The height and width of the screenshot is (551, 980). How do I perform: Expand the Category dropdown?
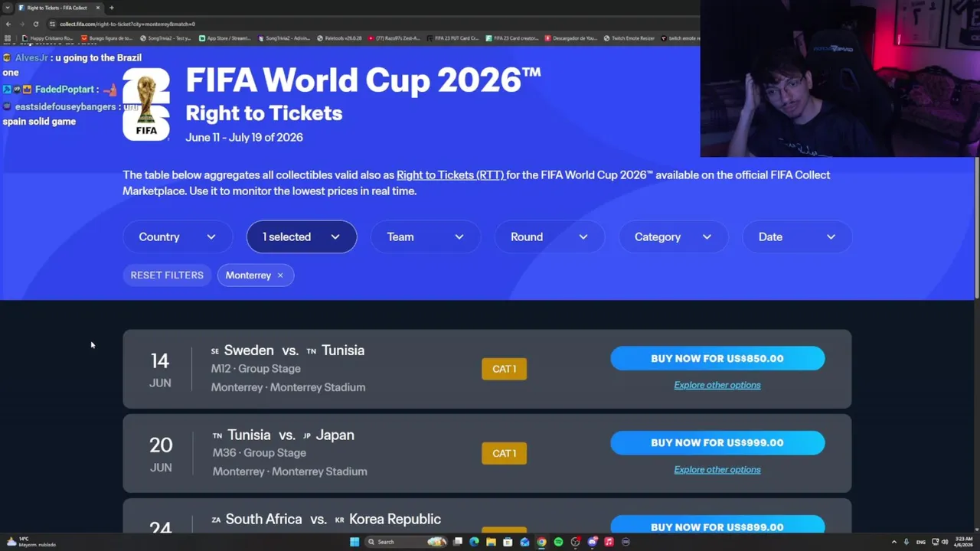(674, 237)
